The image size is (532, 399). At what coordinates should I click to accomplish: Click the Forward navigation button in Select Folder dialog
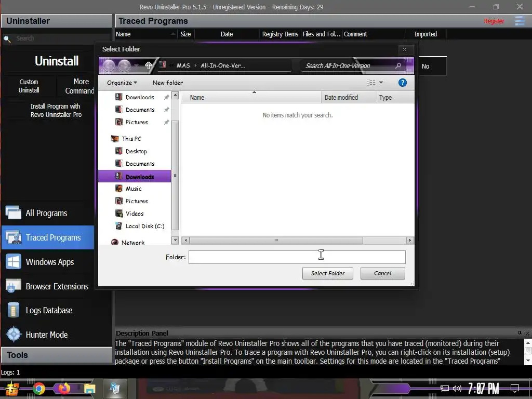click(124, 65)
